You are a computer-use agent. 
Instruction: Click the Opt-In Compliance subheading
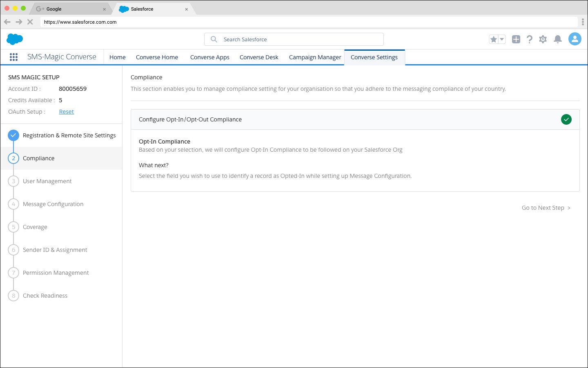point(165,141)
